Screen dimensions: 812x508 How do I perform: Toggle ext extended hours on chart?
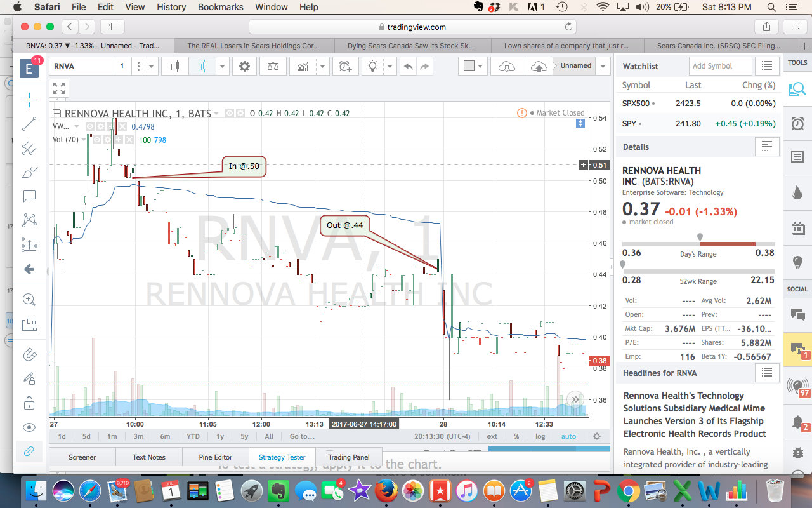point(492,436)
